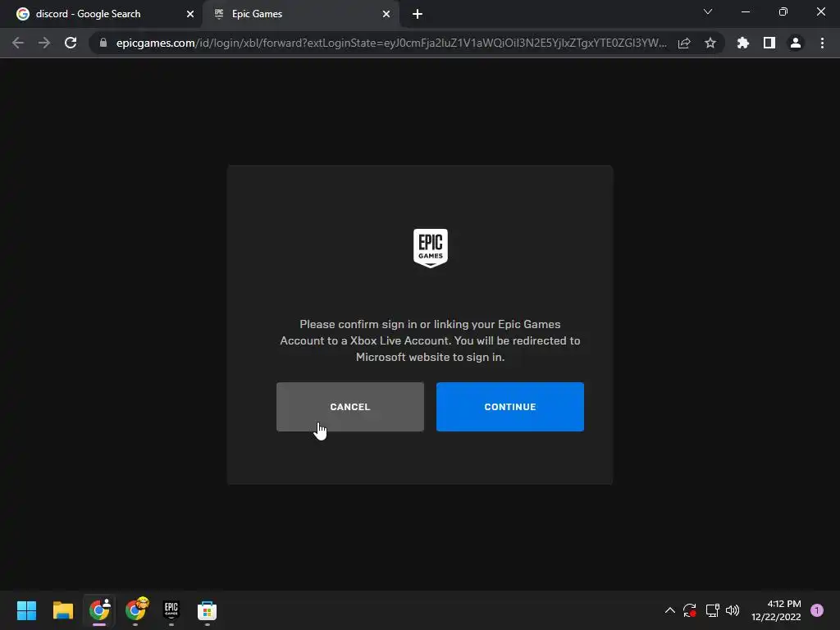This screenshot has height=630, width=840.
Task: Open the Windows Start menu
Action: click(x=26, y=610)
